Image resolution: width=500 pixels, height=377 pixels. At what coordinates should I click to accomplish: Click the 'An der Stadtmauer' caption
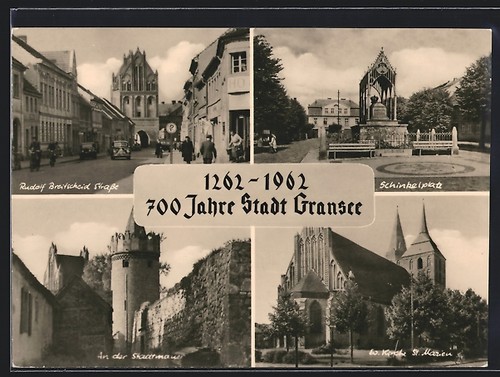(x=140, y=356)
